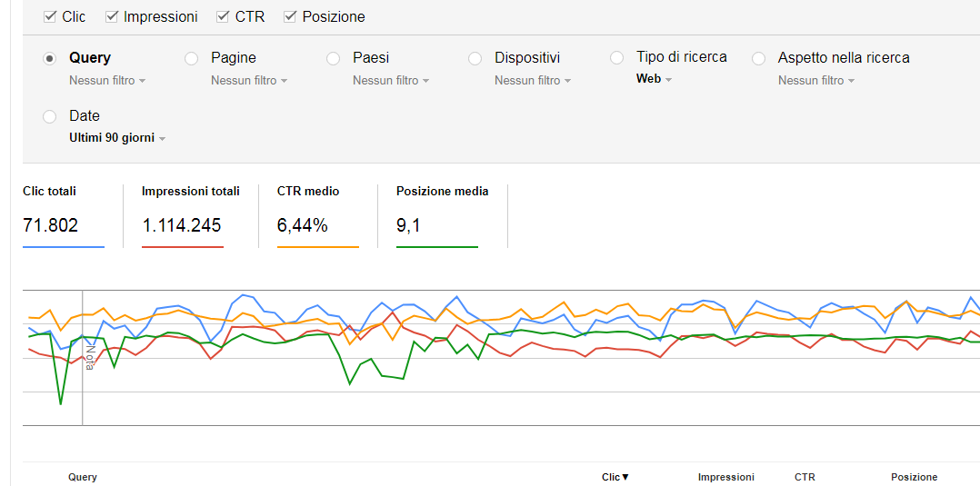The width and height of the screenshot is (980, 486).
Task: Toggle the Impressioni checkbox
Action: 111,17
